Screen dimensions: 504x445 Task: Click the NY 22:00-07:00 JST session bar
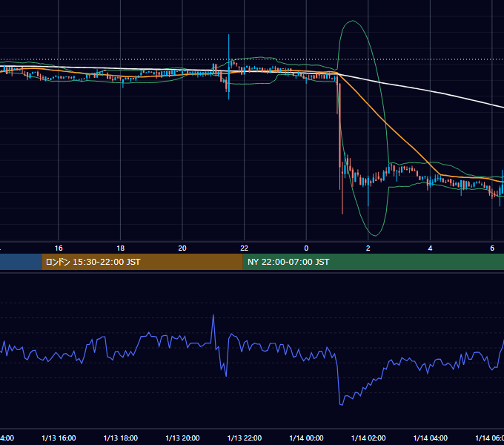pos(373,262)
